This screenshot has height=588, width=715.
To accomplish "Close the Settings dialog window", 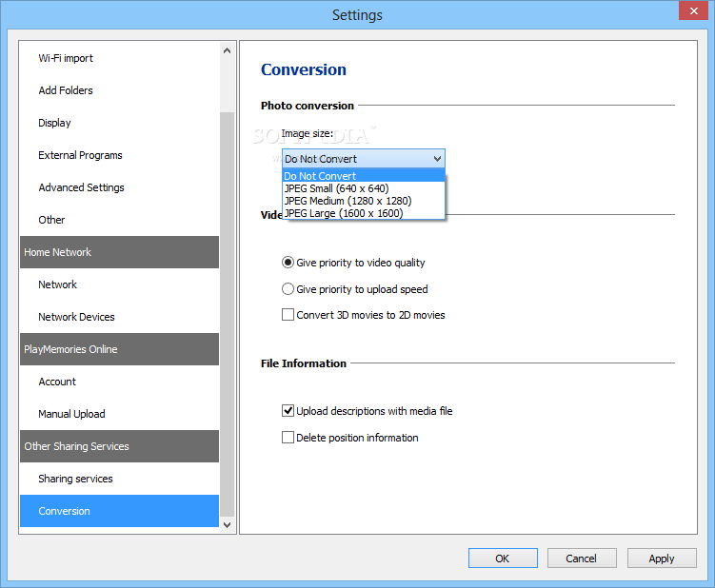I will (693, 10).
